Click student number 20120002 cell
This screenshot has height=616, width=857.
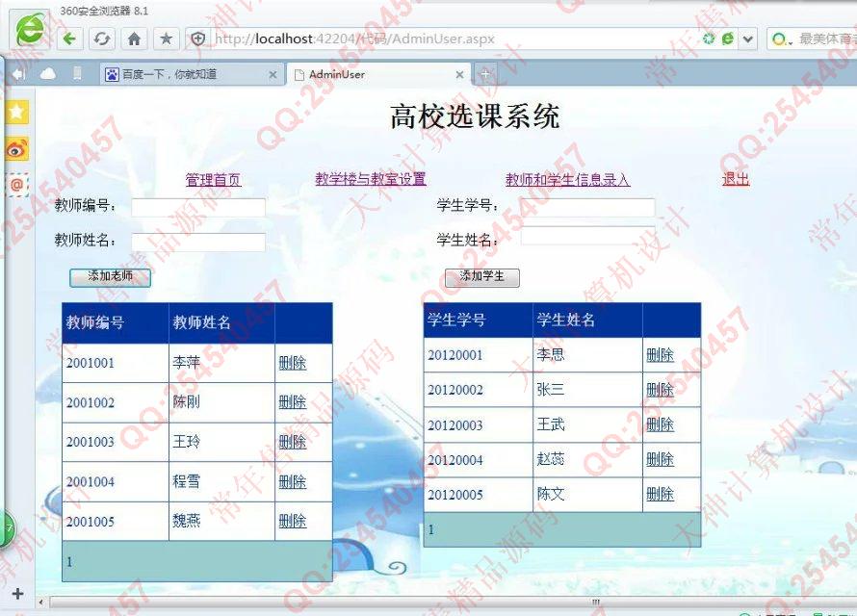(479, 390)
